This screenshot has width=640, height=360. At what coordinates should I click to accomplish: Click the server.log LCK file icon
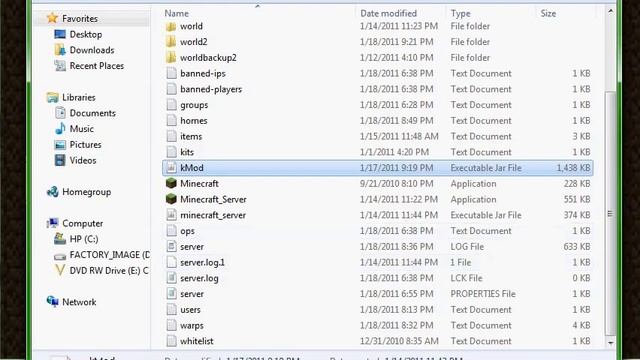tap(171, 278)
